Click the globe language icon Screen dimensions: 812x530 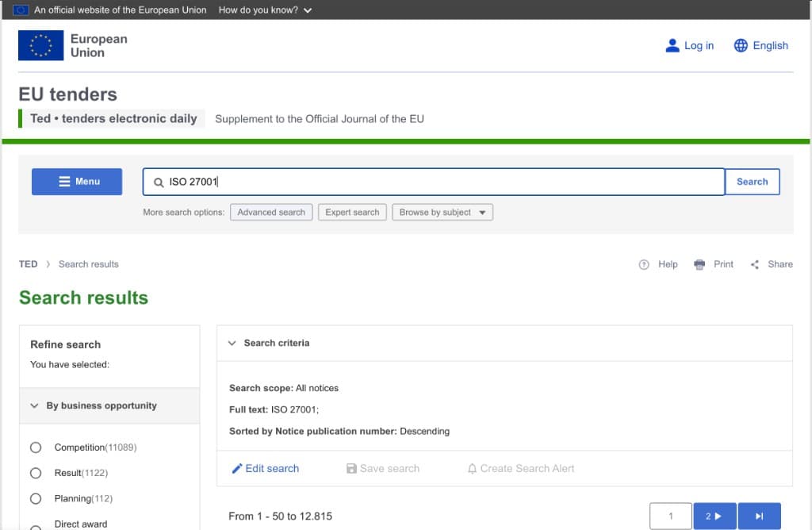click(741, 45)
